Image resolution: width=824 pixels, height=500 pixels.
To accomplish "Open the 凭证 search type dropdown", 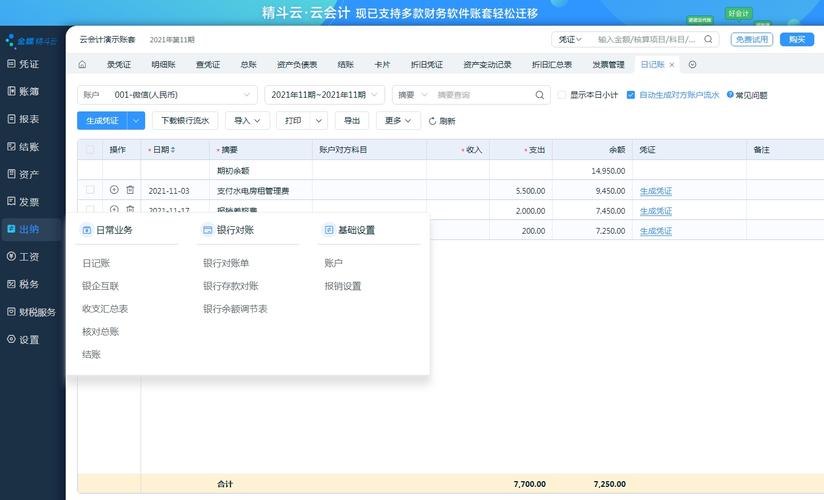I will point(570,39).
